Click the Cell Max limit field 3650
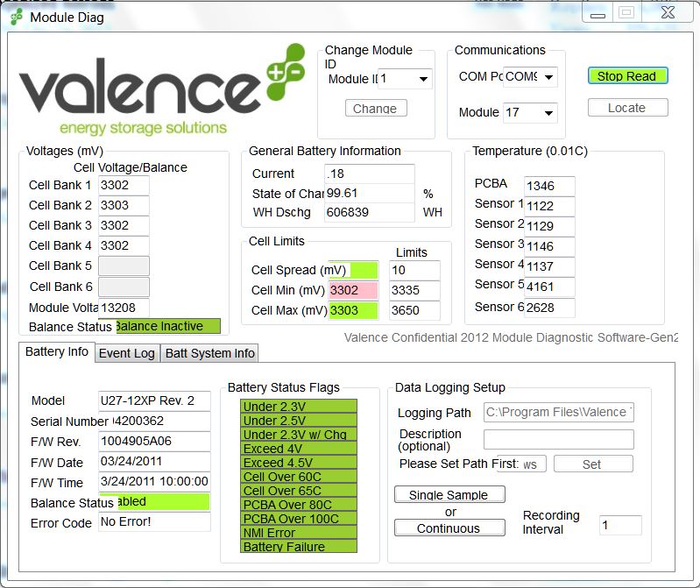 coord(414,310)
